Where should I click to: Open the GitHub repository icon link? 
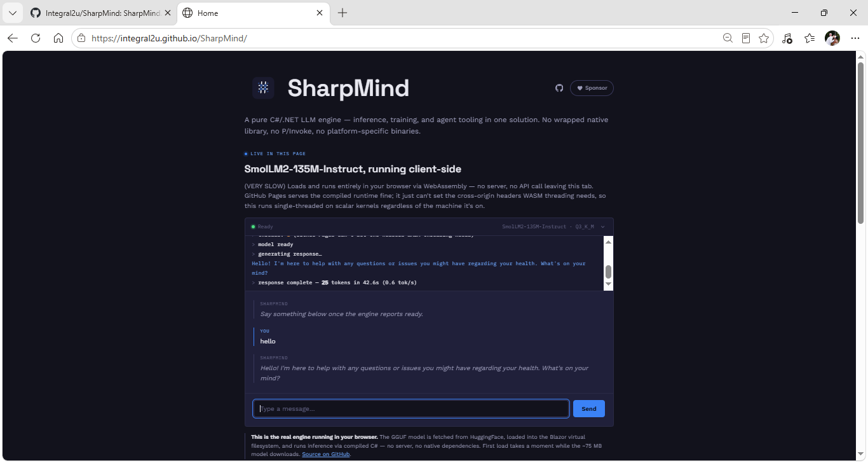click(x=559, y=88)
